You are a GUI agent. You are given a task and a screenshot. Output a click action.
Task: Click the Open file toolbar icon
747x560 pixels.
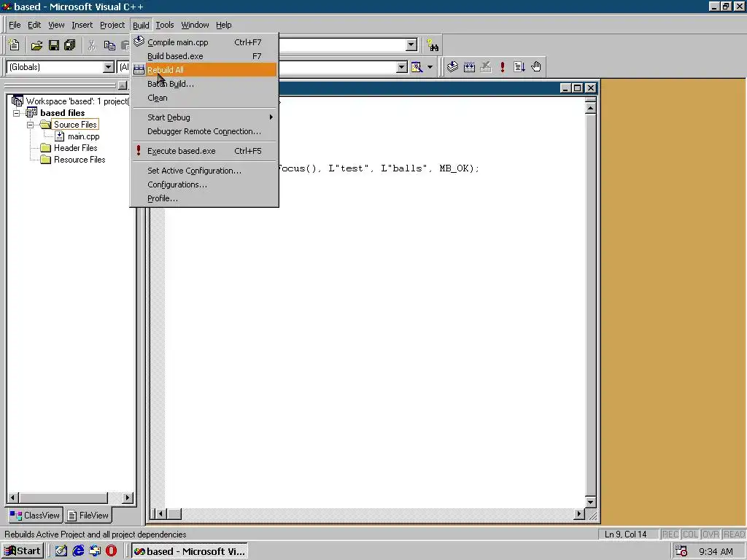coord(36,45)
